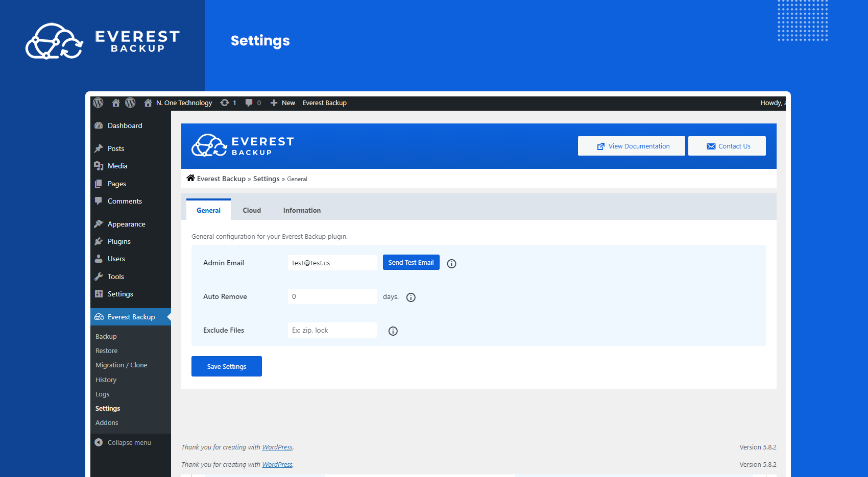
Task: Click the second WordPress footer link
Action: coord(277,464)
